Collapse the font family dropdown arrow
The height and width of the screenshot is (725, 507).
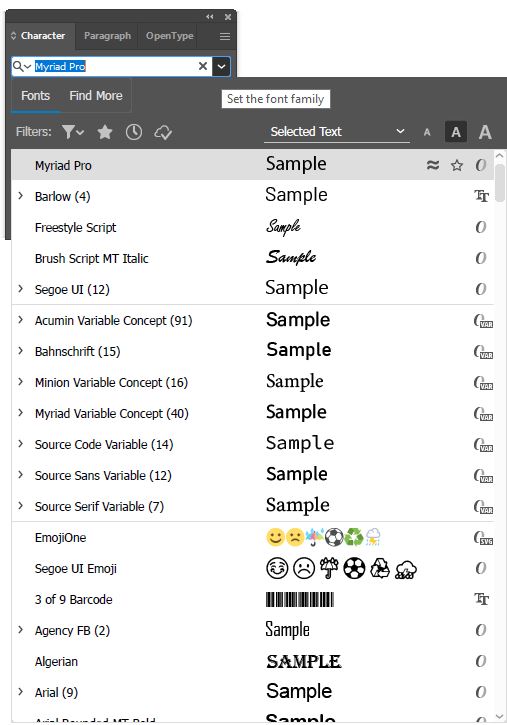pos(221,67)
